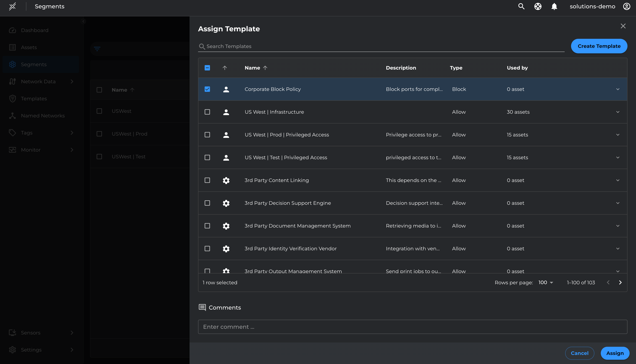The image size is (636, 364).
Task: Check US West | Prod | Privileged Access row
Action: (207, 135)
